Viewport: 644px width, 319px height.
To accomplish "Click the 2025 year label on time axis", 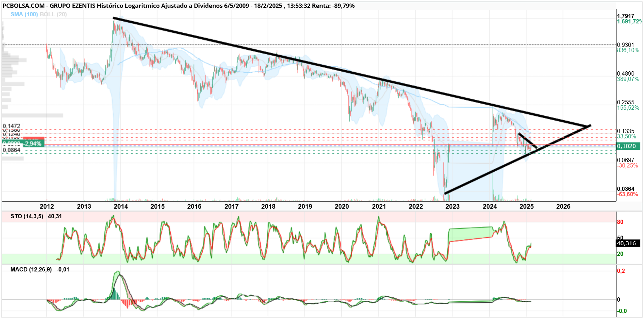I will tap(526, 207).
